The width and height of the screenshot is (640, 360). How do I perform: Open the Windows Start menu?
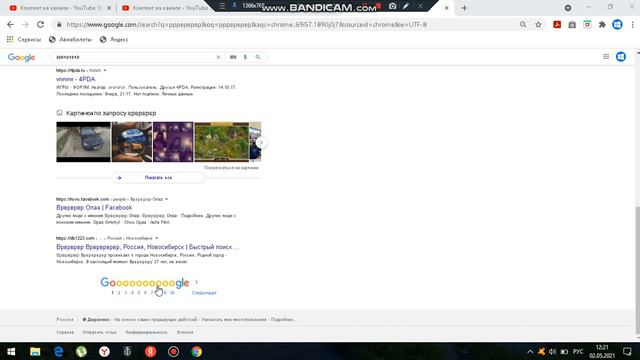[11, 351]
